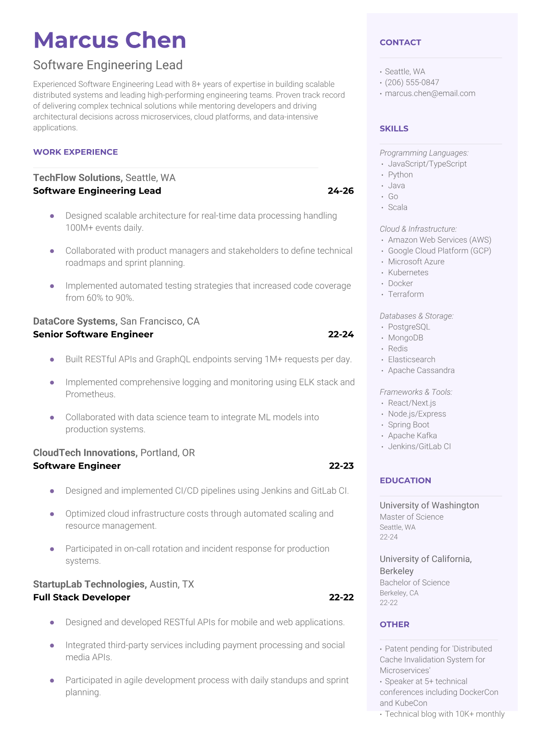This screenshot has height=756, width=535.
Task: Click the TechFlow Solutions company name
Action: pos(77,178)
